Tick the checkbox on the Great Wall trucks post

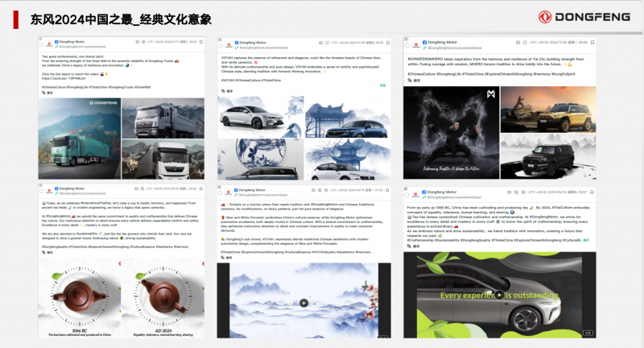pos(42,44)
